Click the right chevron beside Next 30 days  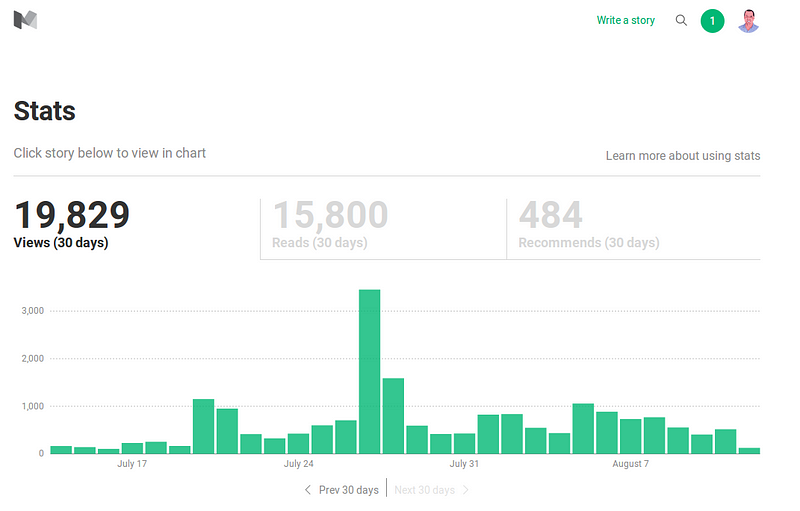465,490
